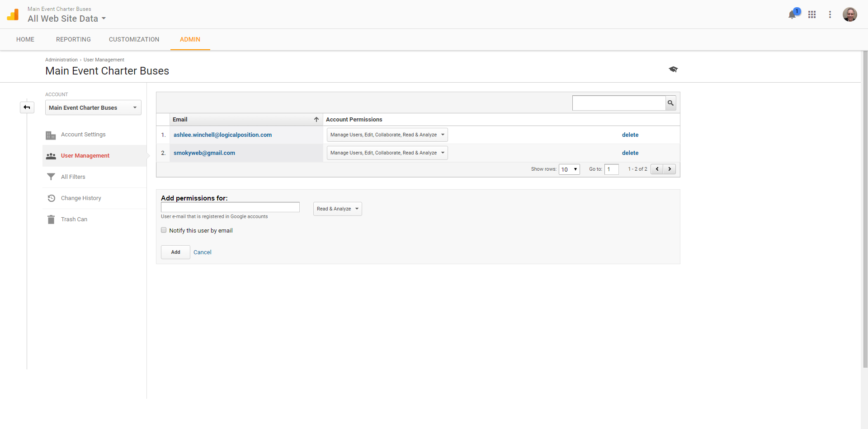Image resolution: width=868 pixels, height=429 pixels.
Task: Click the Cancel link
Action: 203,252
